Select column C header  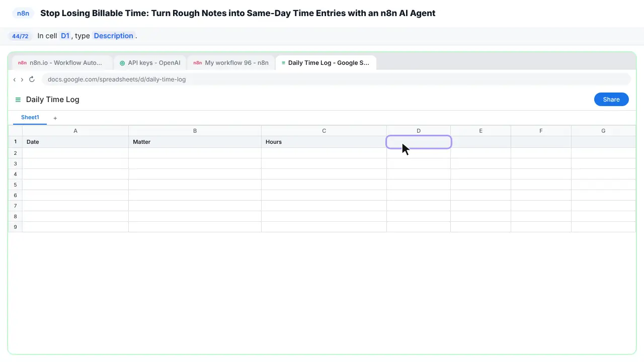click(x=324, y=131)
